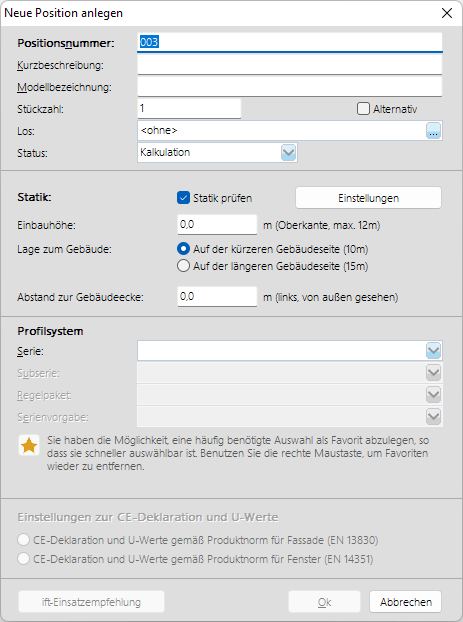The height and width of the screenshot is (622, 463).
Task: Select Auf der längeren Gebäudeseite (15m)
Action: click(x=183, y=266)
